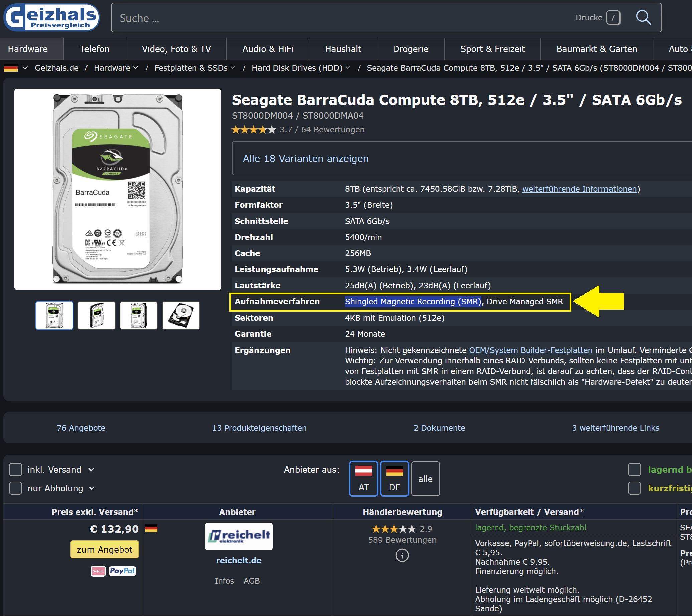Expand the Hardware breadcrumb dropdown
Image resolution: width=692 pixels, height=616 pixels.
pos(135,68)
